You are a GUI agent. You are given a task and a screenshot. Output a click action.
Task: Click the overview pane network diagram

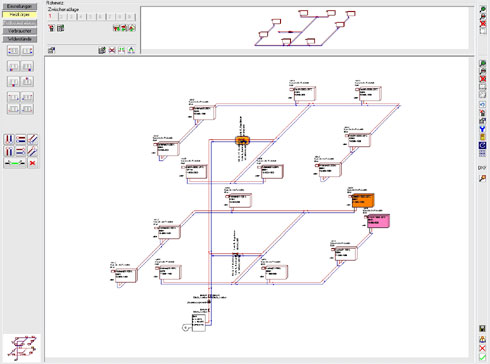(305, 28)
